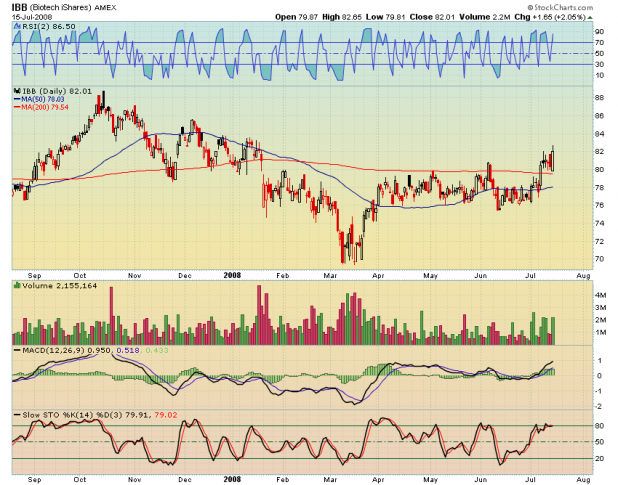
Task: Click the IBB (Daily) 82.01 legend entry
Action: point(57,91)
